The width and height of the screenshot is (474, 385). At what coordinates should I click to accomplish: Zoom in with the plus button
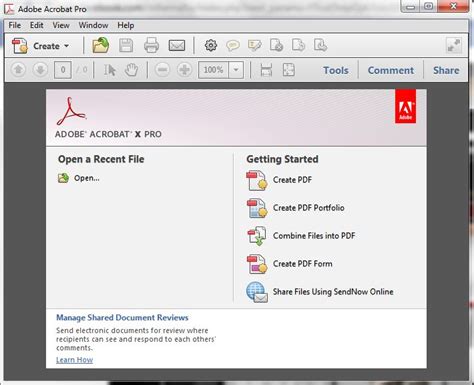(x=185, y=70)
